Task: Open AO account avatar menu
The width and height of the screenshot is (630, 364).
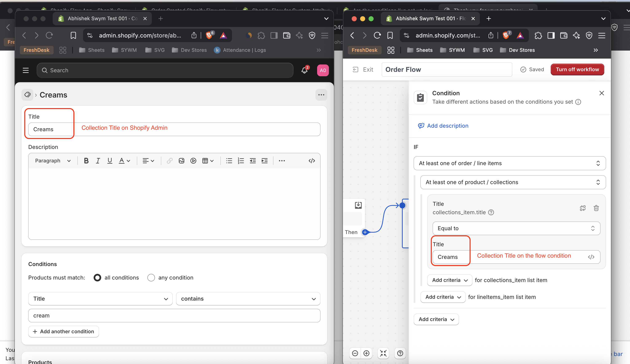Action: tap(323, 70)
